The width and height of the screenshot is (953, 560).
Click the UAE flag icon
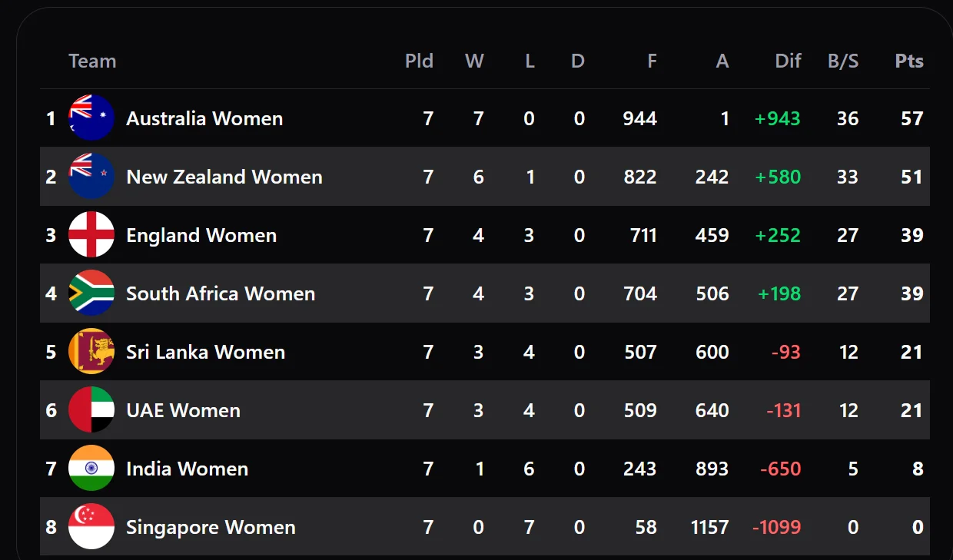pos(91,410)
